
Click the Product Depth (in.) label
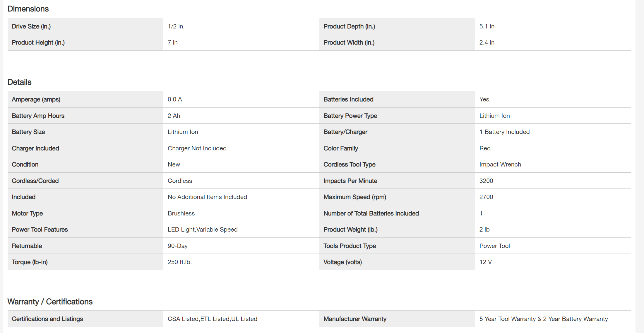pos(349,26)
